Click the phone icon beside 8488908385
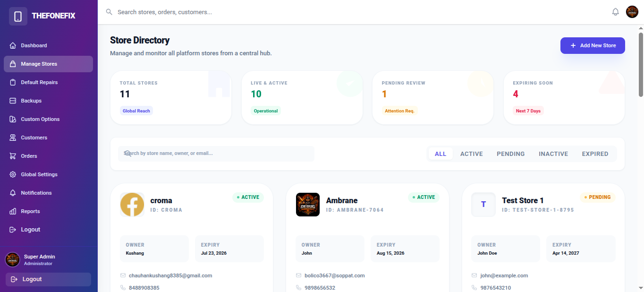The width and height of the screenshot is (644, 292). (x=123, y=288)
